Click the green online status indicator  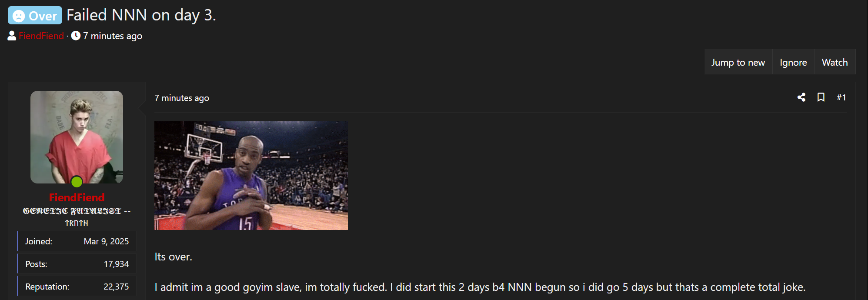pos(77,182)
